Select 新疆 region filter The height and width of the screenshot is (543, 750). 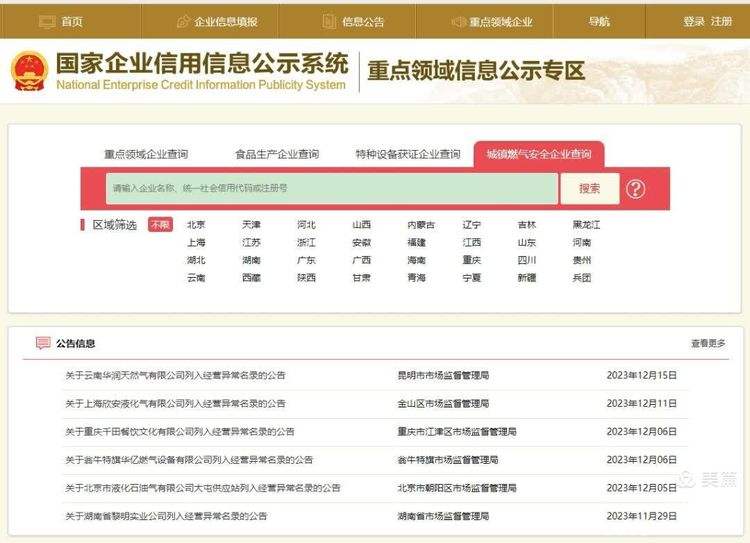pos(527,277)
